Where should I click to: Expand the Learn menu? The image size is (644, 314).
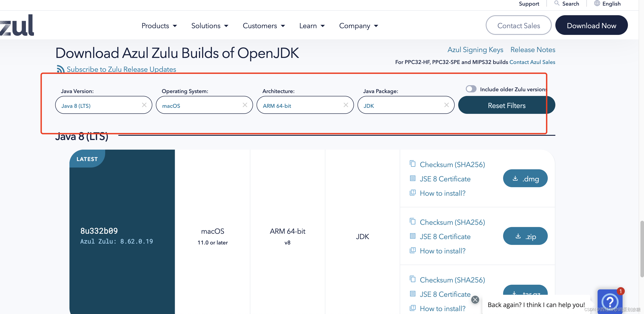312,26
